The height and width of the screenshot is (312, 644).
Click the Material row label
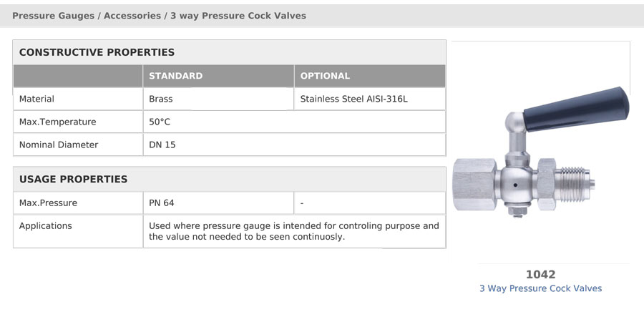(36, 99)
